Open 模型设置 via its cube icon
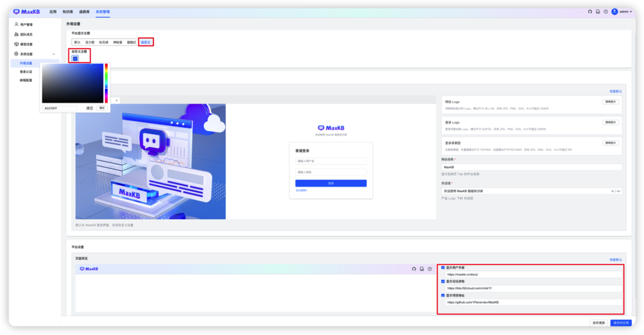The width and height of the screenshot is (644, 335). click(17, 44)
